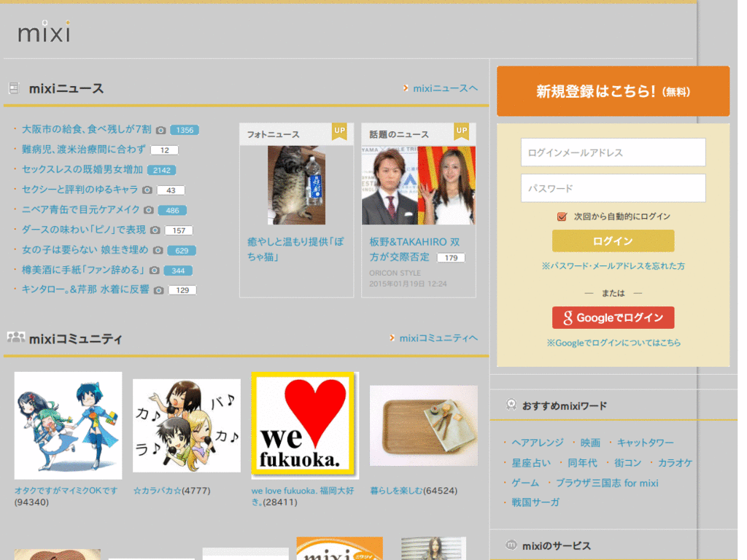Click comment count 629 badge

pyautogui.click(x=182, y=251)
